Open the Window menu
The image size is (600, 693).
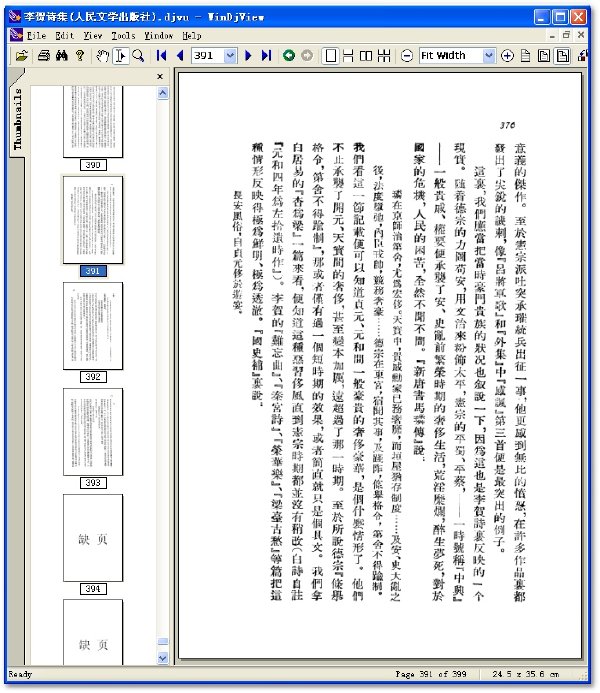[x=159, y=35]
